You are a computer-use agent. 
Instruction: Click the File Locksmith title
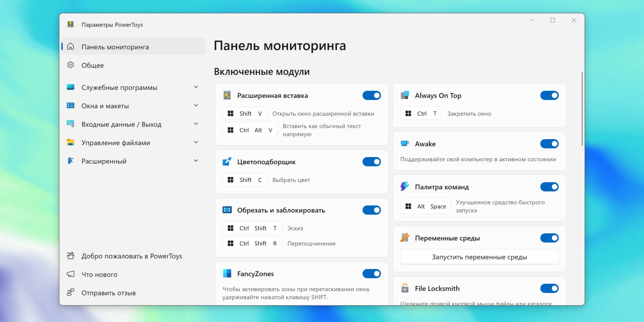click(437, 288)
